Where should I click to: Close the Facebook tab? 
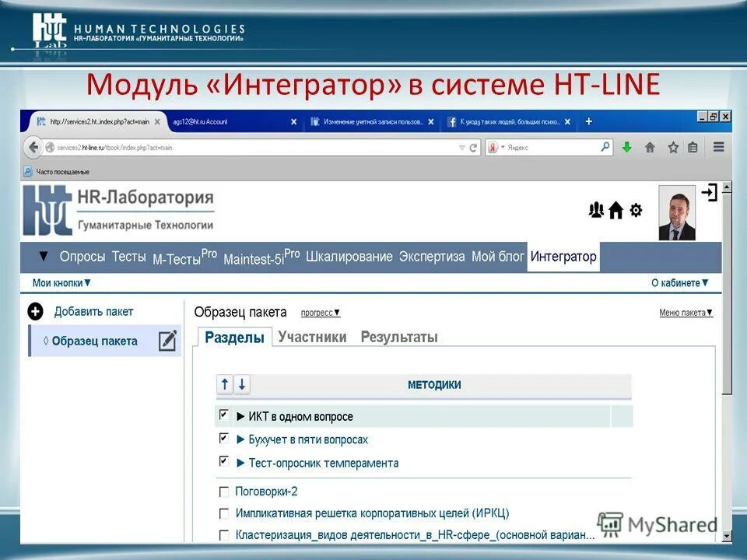[x=567, y=122]
